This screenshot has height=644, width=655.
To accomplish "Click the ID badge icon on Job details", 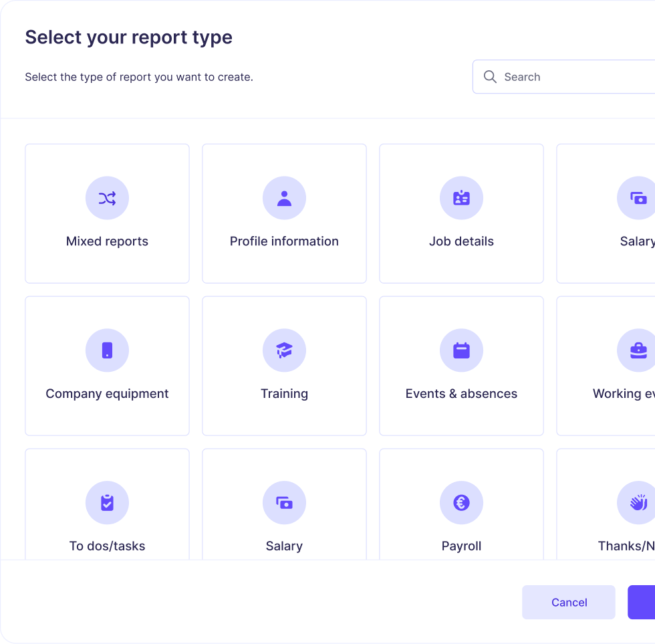I will pos(461,198).
